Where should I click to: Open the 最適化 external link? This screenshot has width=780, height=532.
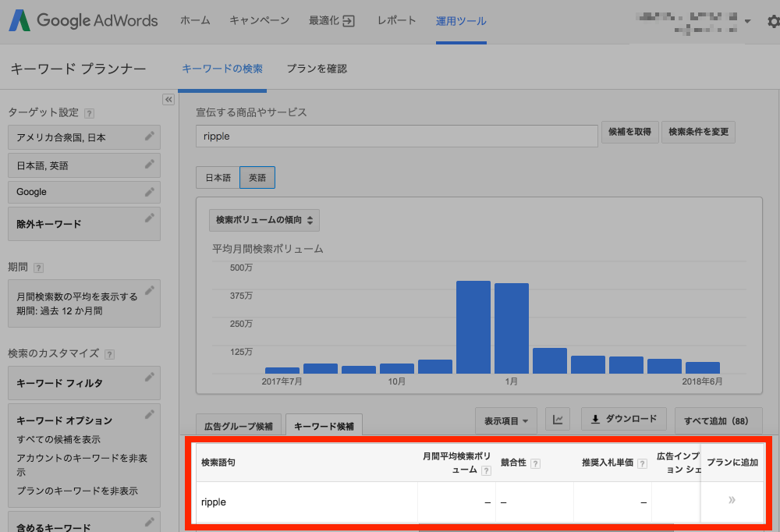click(x=331, y=21)
